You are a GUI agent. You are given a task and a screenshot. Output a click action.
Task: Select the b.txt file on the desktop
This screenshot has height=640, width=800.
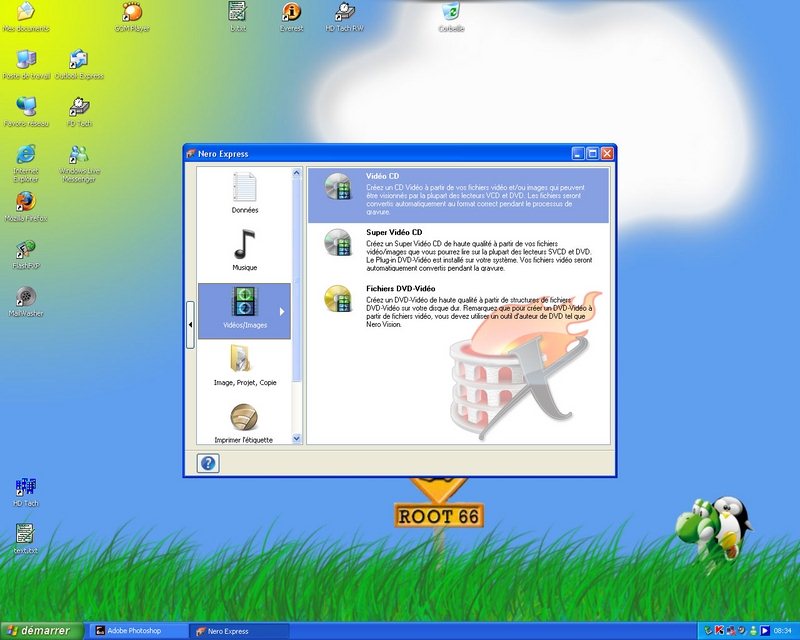pyautogui.click(x=238, y=17)
